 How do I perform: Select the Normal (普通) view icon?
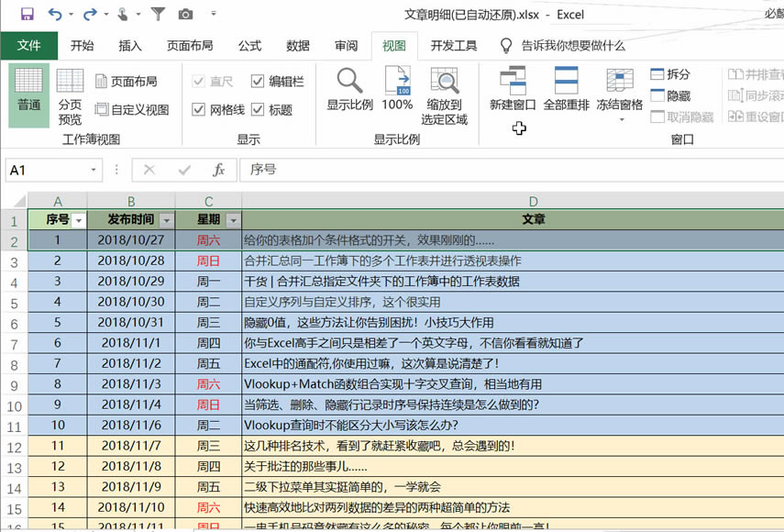[x=28, y=89]
